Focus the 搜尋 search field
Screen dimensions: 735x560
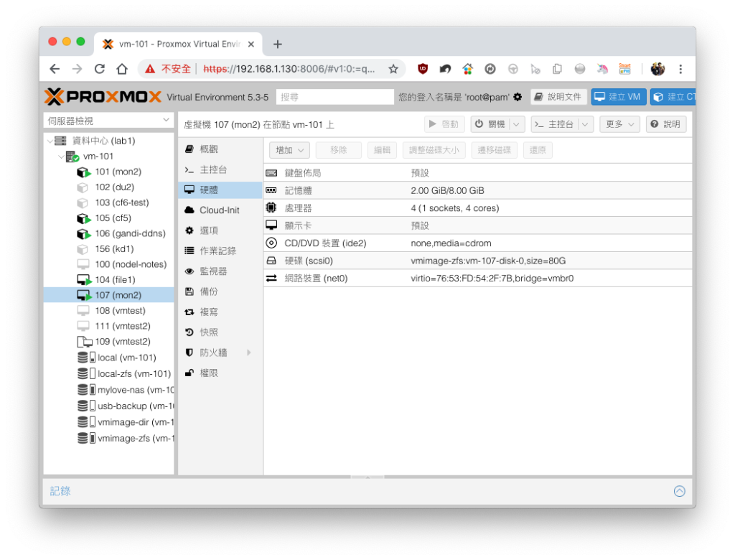(334, 97)
